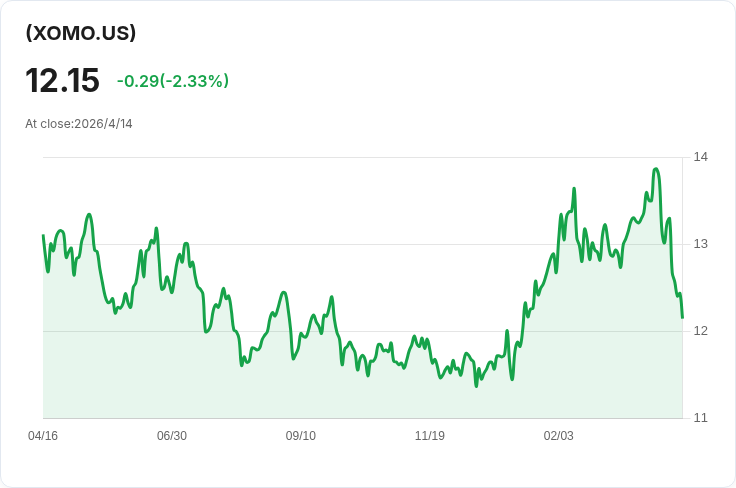Click the lowest dip of the price line
Screen dimensions: 736x488
476,385
